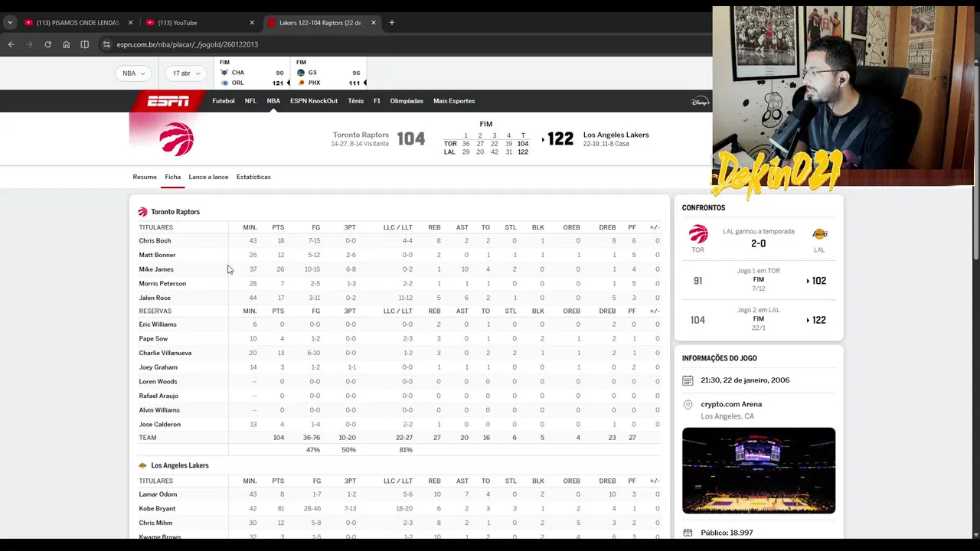Click the Raptors logo beside the box score title
The width and height of the screenshot is (980, 551).
pyautogui.click(x=142, y=212)
